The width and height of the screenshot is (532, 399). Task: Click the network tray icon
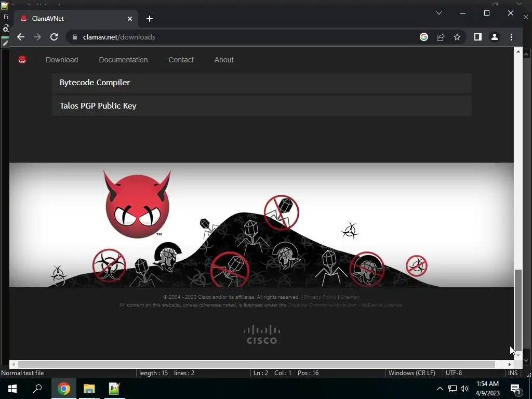(x=453, y=389)
